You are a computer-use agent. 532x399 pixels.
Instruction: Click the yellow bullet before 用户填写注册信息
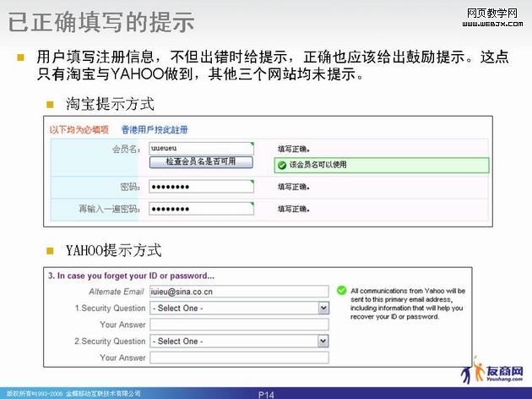point(21,58)
